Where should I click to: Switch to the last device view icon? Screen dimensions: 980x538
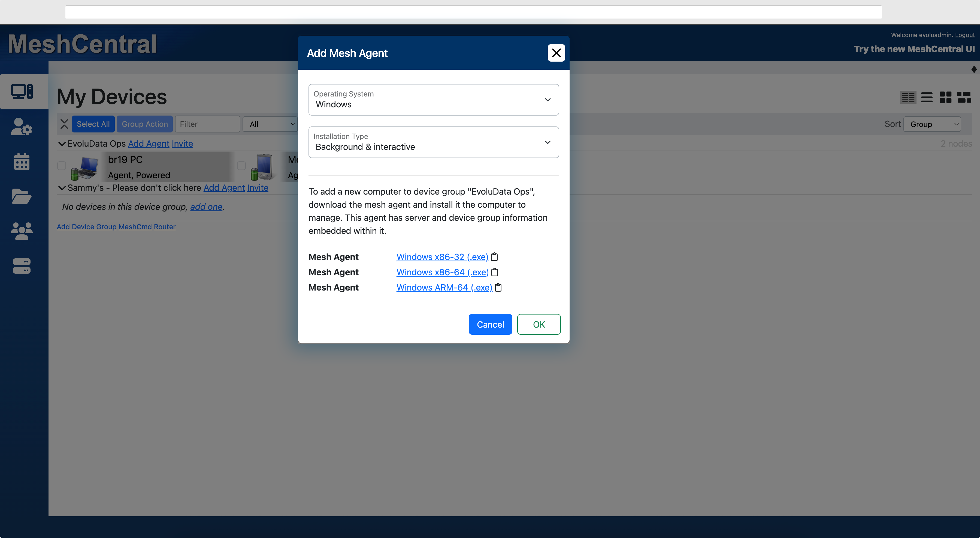coord(964,97)
